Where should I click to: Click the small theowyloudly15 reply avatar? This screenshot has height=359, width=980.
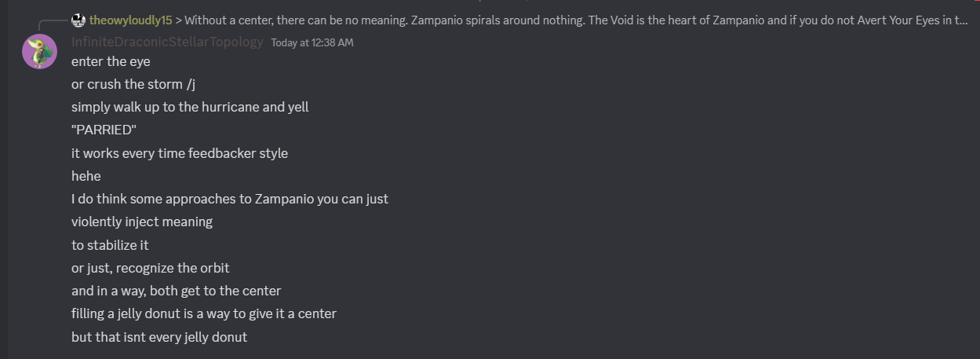pyautogui.click(x=78, y=20)
